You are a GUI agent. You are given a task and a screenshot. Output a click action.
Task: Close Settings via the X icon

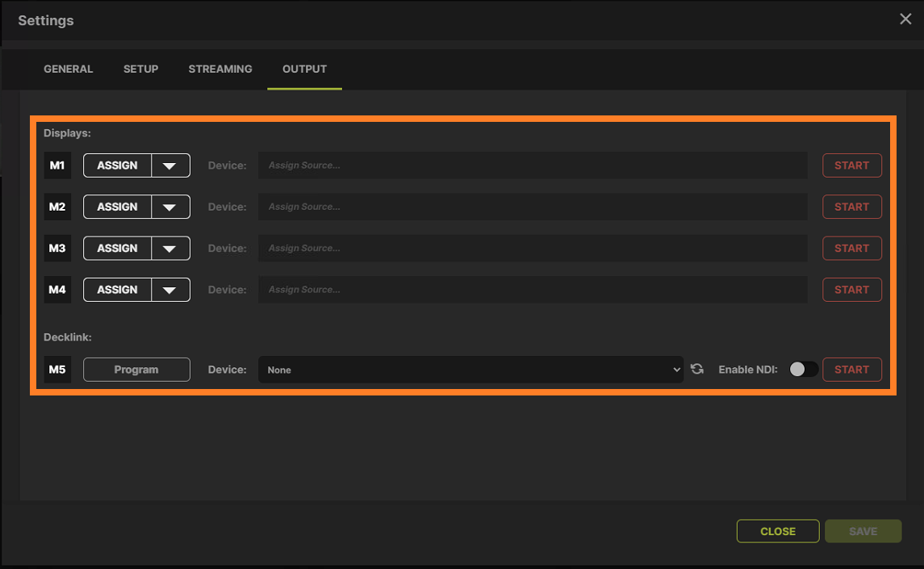click(x=905, y=19)
